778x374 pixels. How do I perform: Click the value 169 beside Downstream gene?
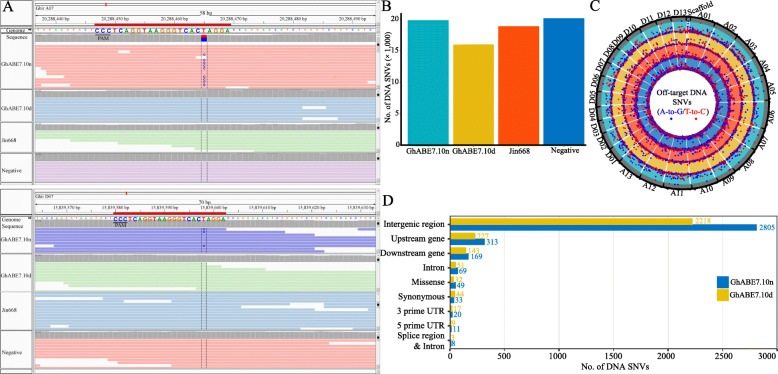[476, 257]
